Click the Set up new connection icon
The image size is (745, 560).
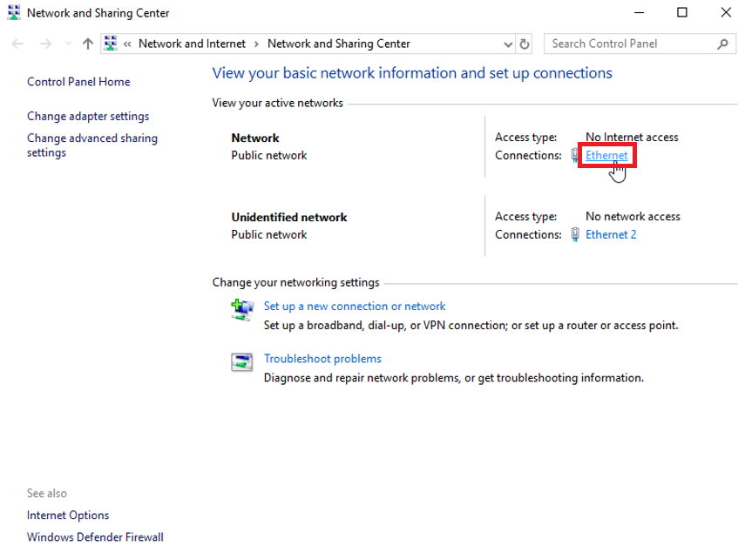click(x=241, y=309)
